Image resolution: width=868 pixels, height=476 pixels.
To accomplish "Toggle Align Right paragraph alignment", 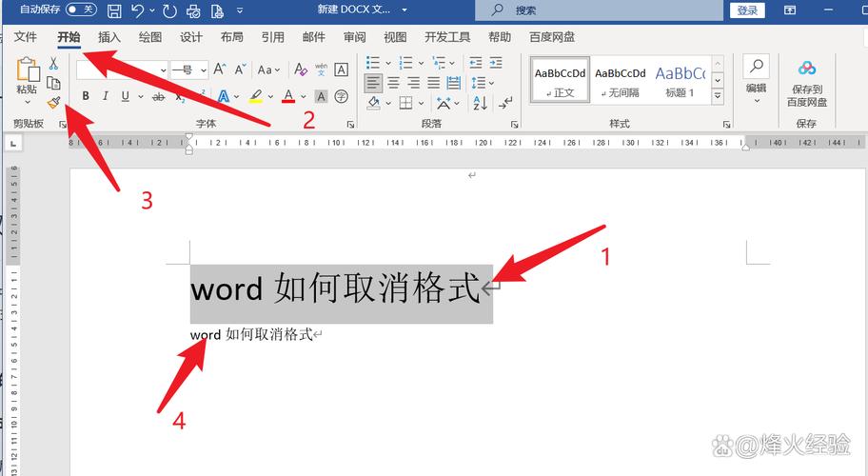I will pos(413,83).
